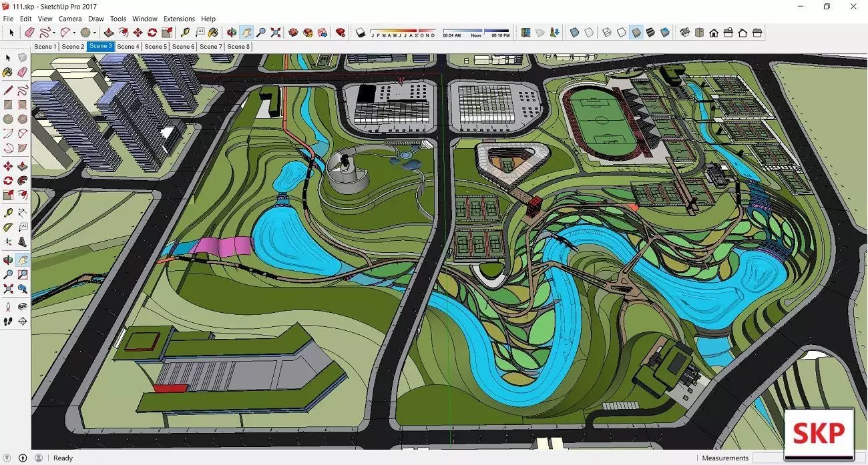The image size is (868, 465).
Task: Activate the Position Camera tool
Action: pyautogui.click(x=8, y=307)
